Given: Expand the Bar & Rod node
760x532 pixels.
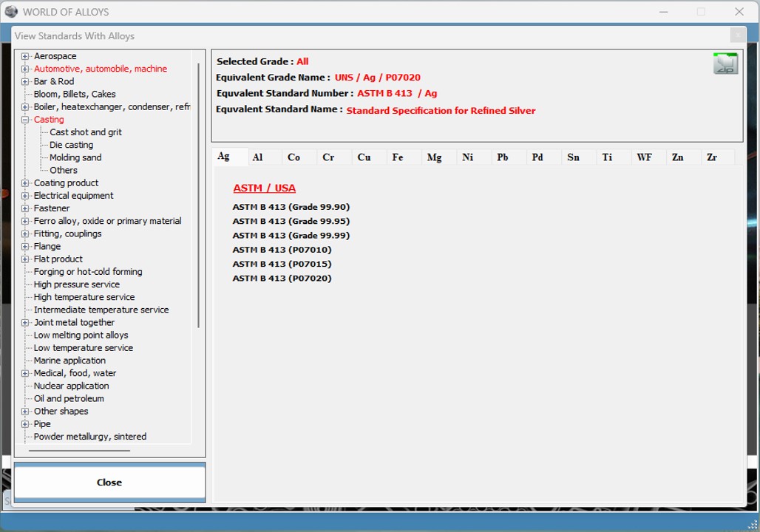Looking at the screenshot, I should click(24, 81).
